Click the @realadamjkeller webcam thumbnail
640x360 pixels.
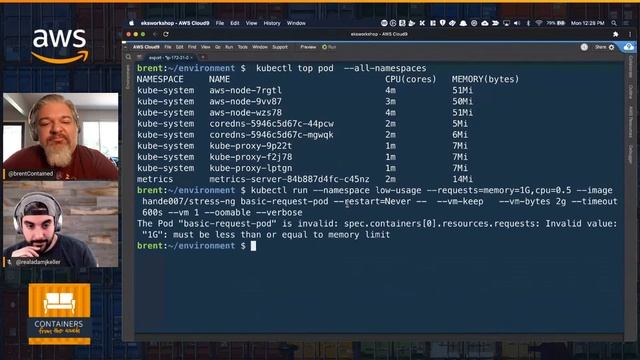[x=61, y=224]
